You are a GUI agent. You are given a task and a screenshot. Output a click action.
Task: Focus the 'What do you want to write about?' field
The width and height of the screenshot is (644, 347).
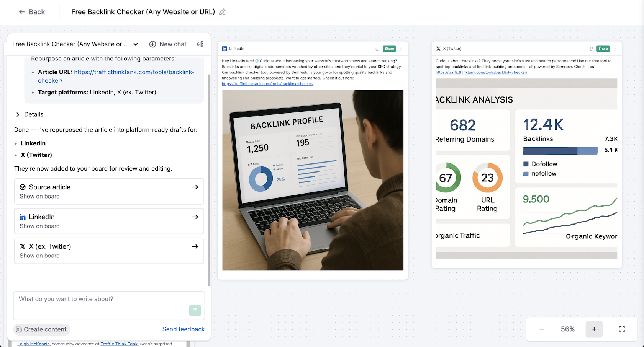point(109,305)
